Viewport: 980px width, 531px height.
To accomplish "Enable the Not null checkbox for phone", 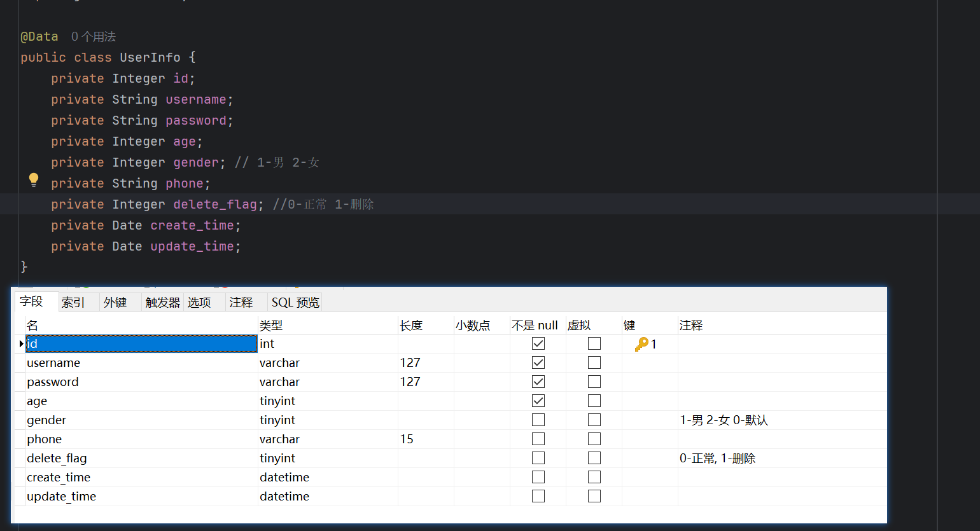I will pos(538,439).
